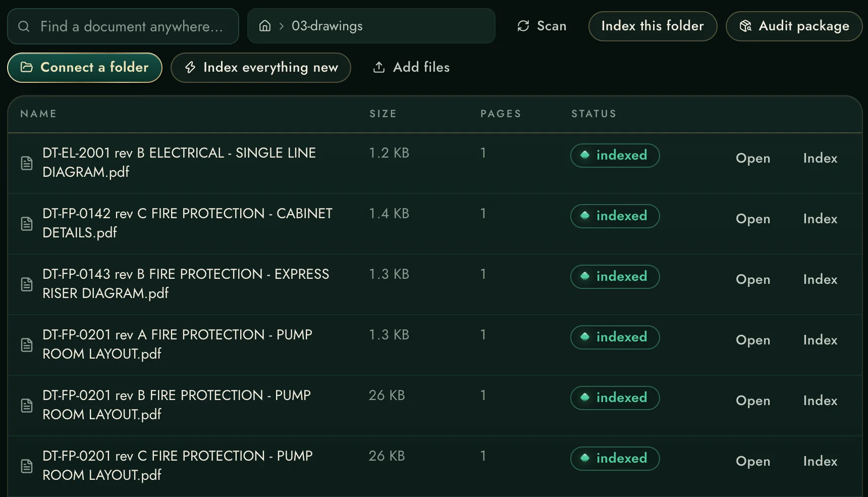868x497 pixels.
Task: Click Index this folder button
Action: click(x=653, y=26)
